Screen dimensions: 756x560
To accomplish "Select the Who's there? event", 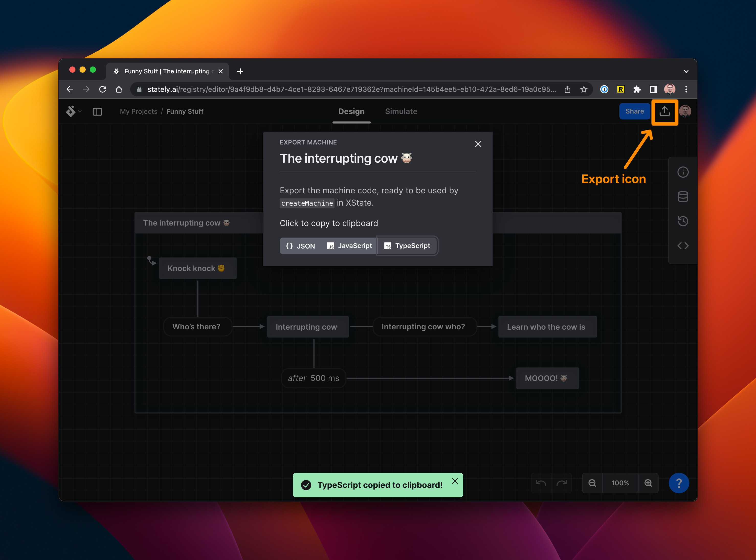I will (x=198, y=327).
